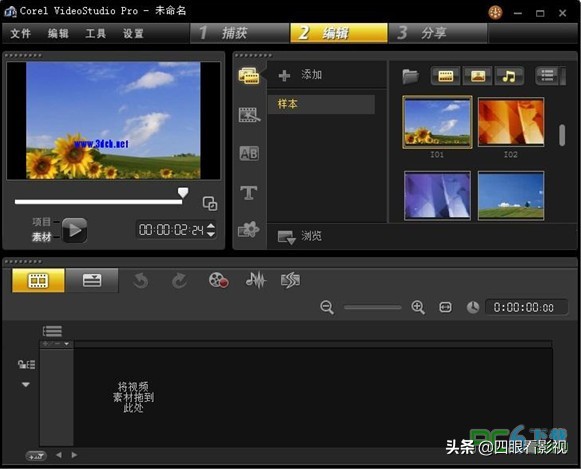This screenshot has width=581, height=469.
Task: Expand the track manager dropdown arrow
Action: [x=66, y=344]
